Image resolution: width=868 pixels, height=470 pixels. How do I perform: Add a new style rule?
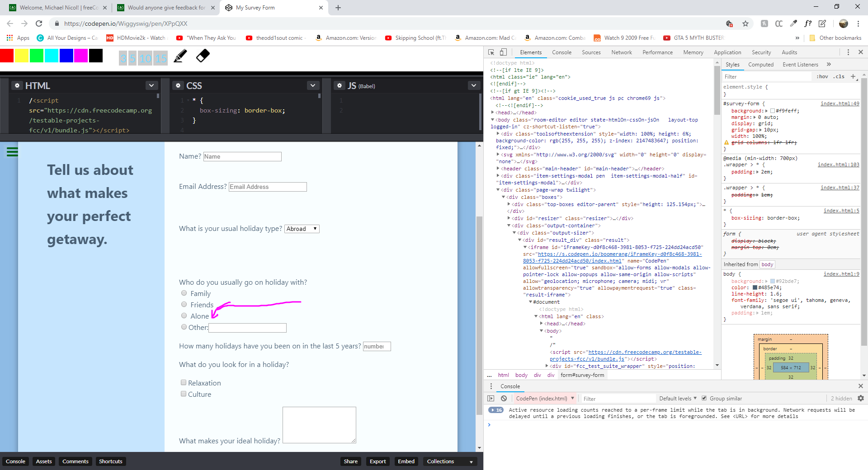853,76
